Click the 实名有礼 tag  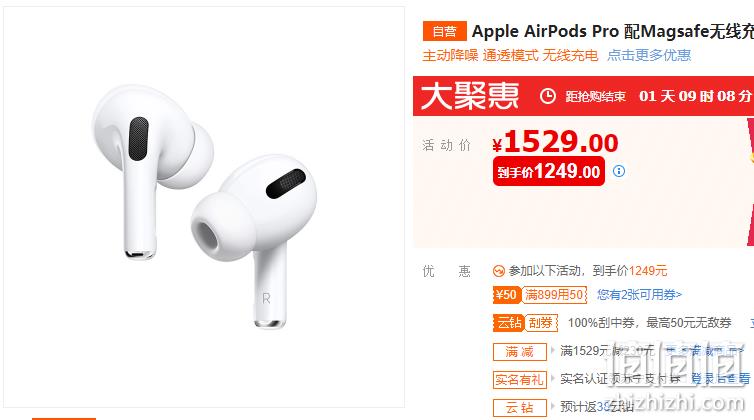(520, 380)
